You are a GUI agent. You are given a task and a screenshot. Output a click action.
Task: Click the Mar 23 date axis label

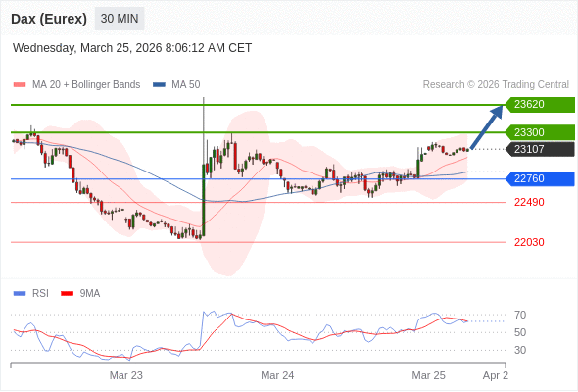[126, 375]
